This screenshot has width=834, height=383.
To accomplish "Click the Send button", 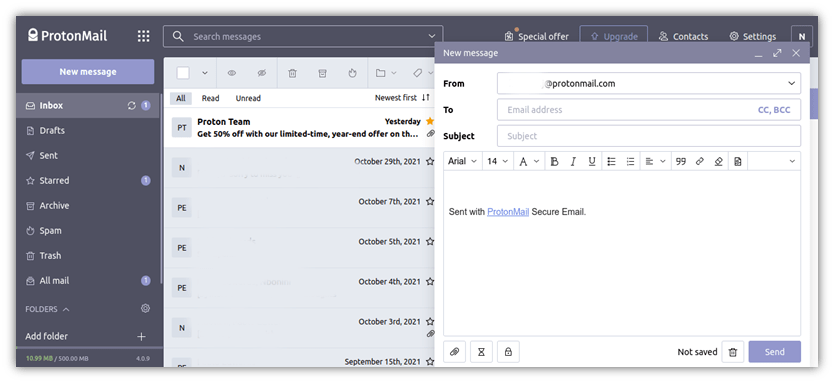I will tap(774, 352).
